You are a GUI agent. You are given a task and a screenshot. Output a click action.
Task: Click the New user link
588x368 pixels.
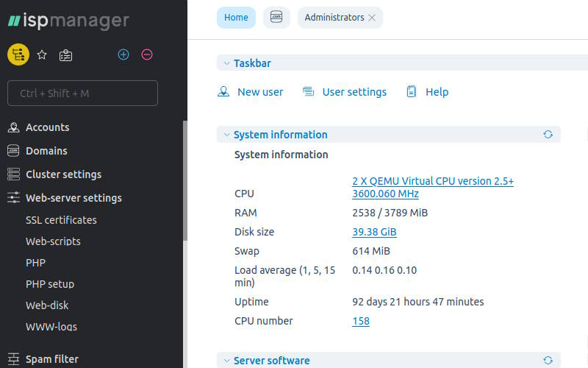pyautogui.click(x=260, y=91)
